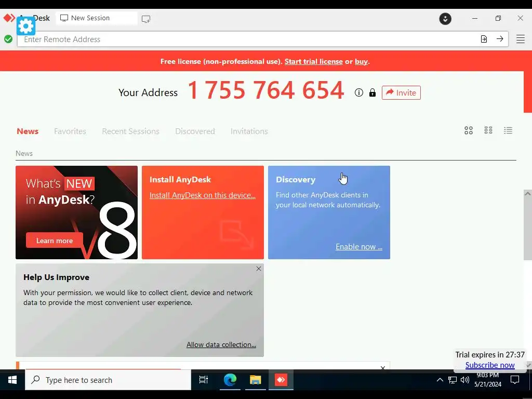Screen dimensions: 532x399
Task: Click the network icon in the system tray
Action: point(453,380)
